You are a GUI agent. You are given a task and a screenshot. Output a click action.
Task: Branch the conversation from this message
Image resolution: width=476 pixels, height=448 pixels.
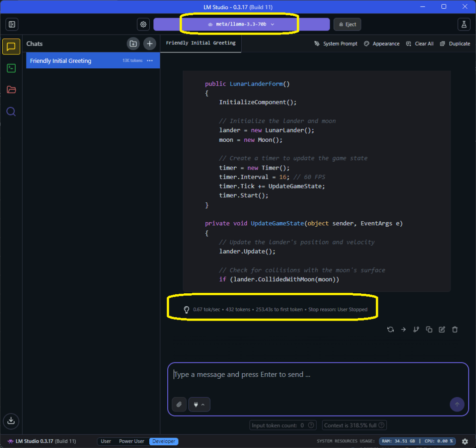click(416, 329)
